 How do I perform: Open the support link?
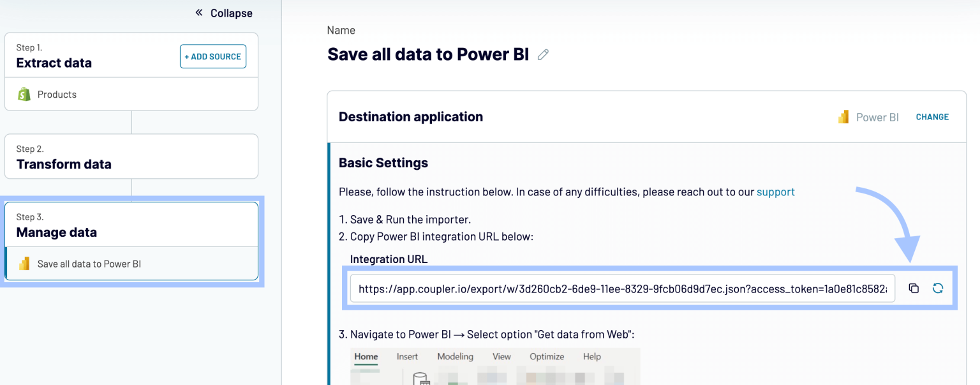pos(776,192)
